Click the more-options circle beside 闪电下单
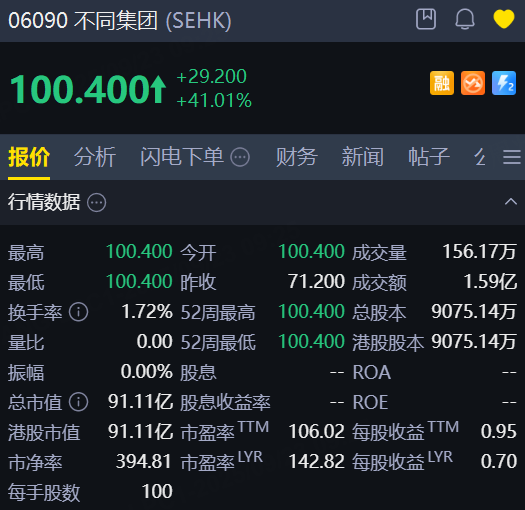525x510 pixels. pos(240,157)
